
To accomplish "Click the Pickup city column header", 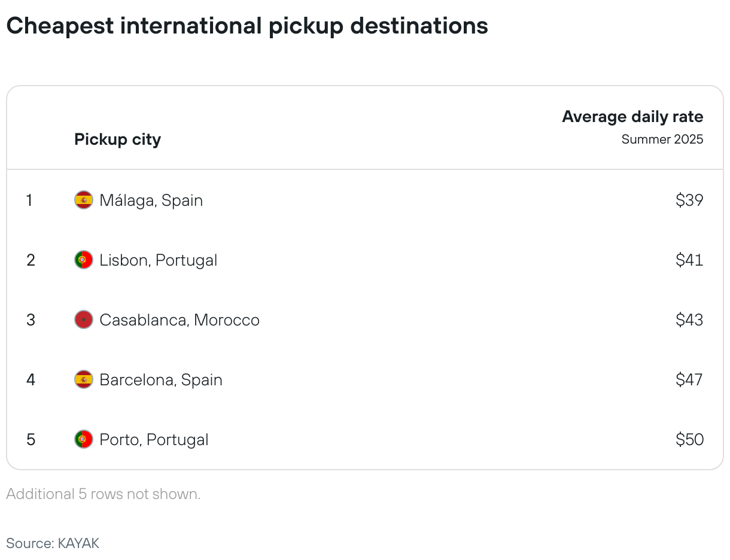I will tap(117, 139).
